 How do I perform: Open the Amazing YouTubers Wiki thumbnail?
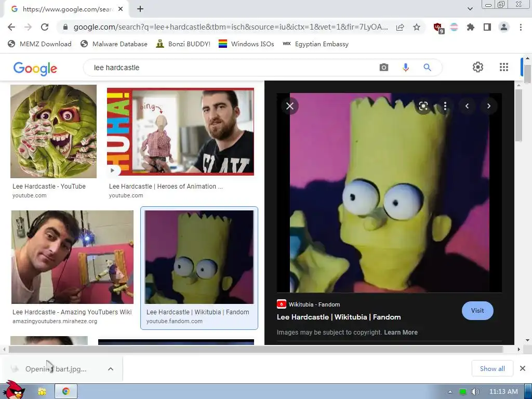click(72, 257)
